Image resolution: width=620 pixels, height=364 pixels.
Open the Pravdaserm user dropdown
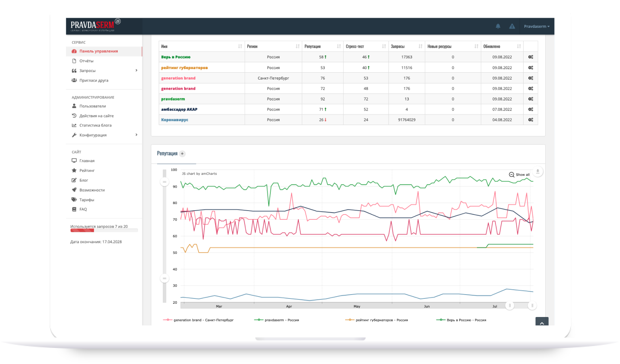536,27
